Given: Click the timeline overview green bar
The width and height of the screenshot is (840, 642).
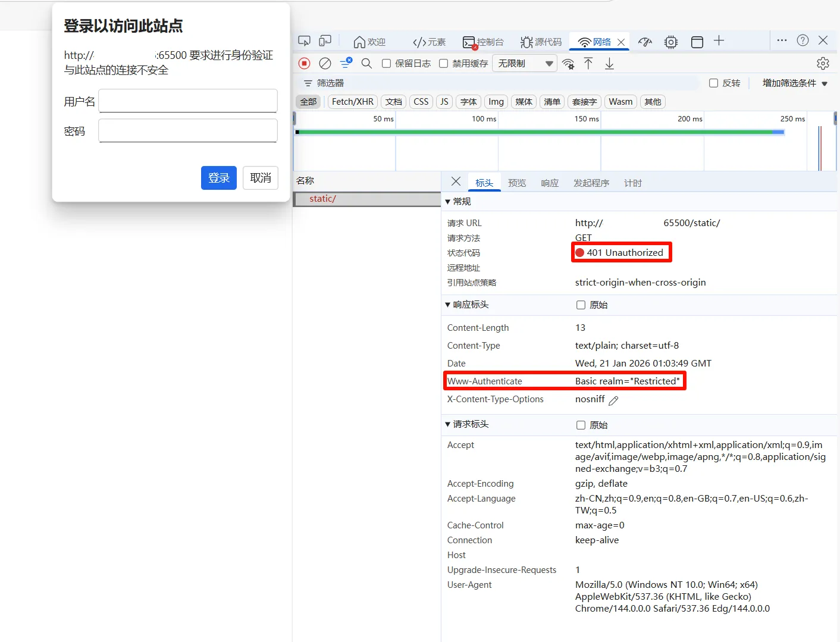Looking at the screenshot, I should 535,132.
